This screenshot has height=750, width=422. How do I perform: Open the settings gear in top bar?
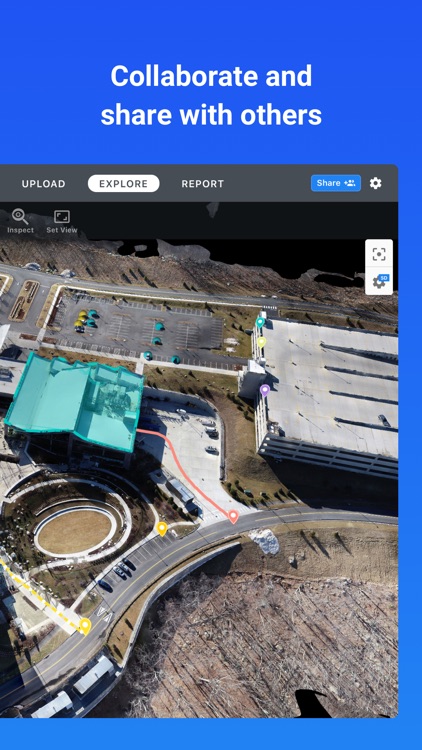pyautogui.click(x=376, y=183)
